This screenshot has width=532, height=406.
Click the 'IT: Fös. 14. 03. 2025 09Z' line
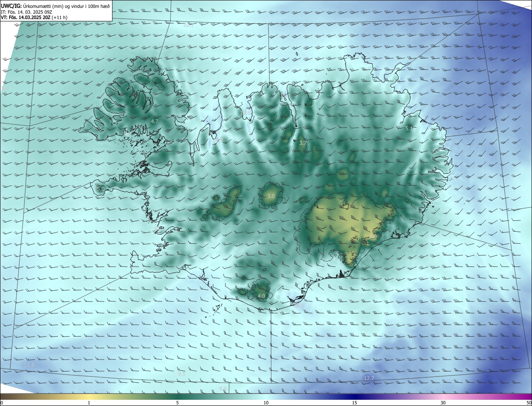pyautogui.click(x=27, y=12)
